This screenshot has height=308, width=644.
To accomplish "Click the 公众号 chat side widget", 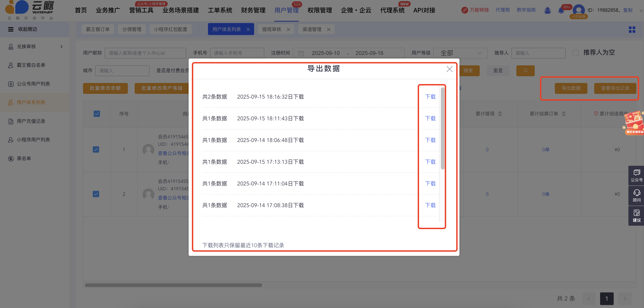I will tap(636, 175).
